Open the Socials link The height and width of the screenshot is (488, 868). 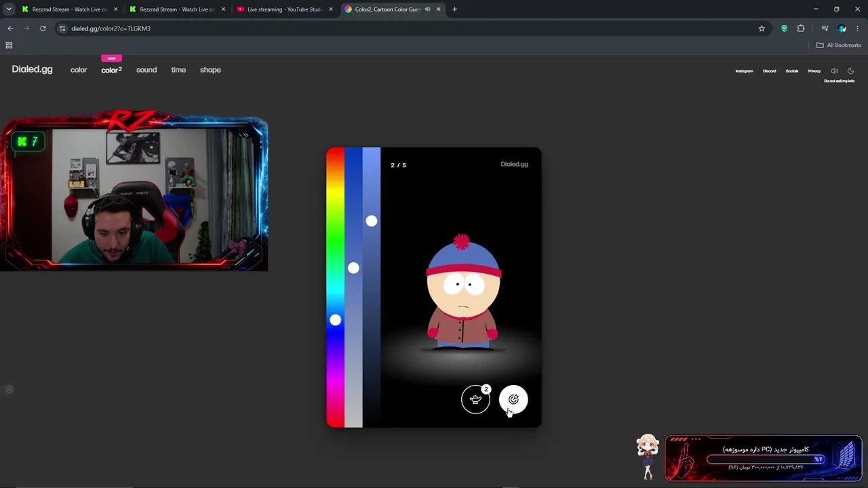tap(792, 71)
